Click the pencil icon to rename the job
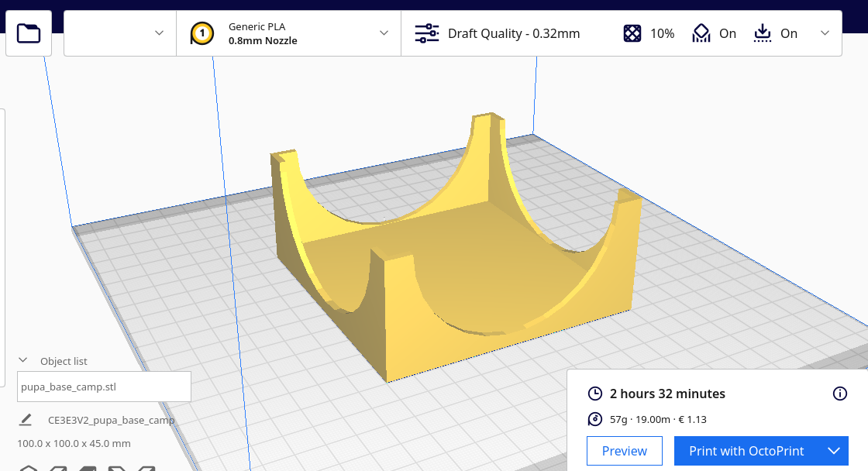868x471 pixels. (26, 420)
